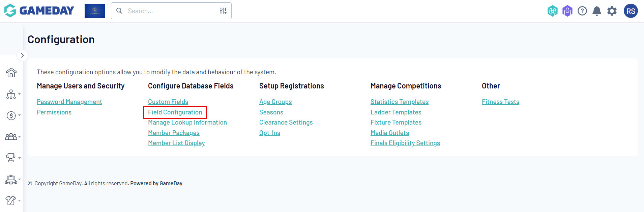Open the purple shopping bag icon
Screen dimensions: 644x212
(567, 11)
